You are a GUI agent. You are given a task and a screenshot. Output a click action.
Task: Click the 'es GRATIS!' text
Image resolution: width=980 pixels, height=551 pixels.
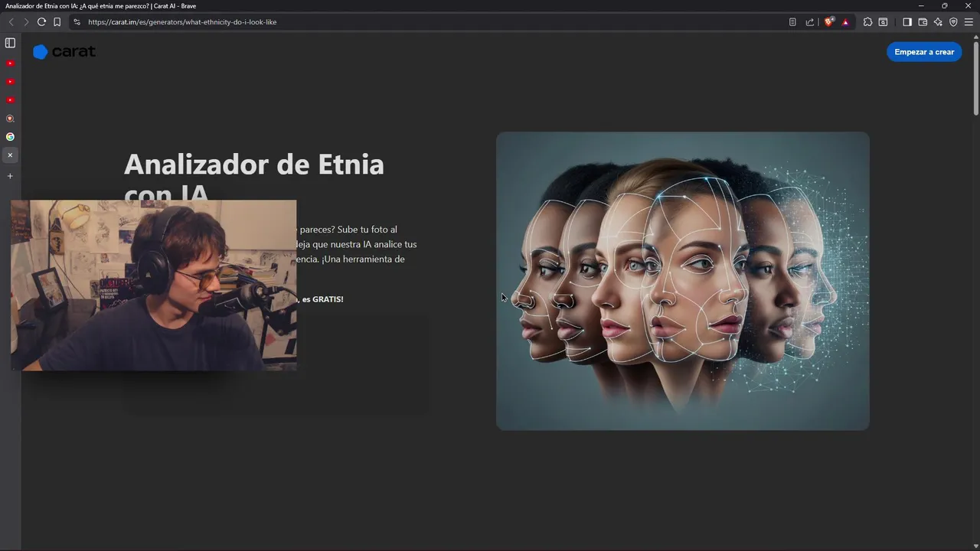click(322, 299)
